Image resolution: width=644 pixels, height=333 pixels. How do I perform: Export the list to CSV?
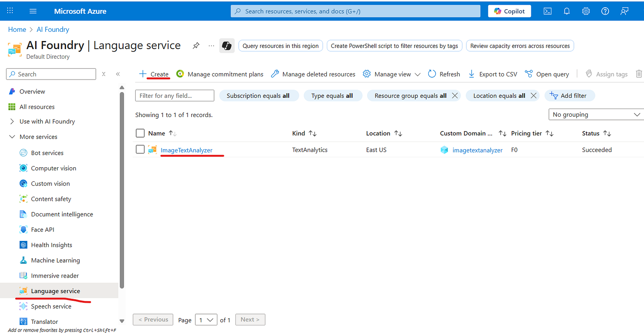coord(493,74)
